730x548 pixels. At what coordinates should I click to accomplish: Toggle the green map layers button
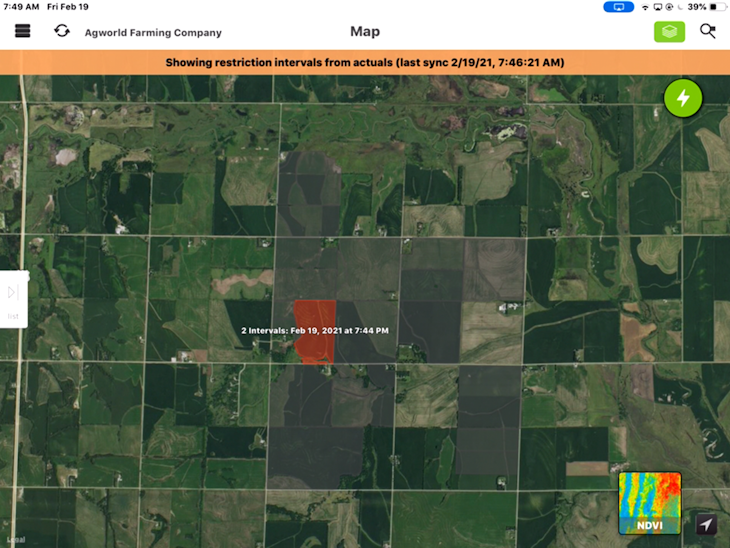coord(669,32)
